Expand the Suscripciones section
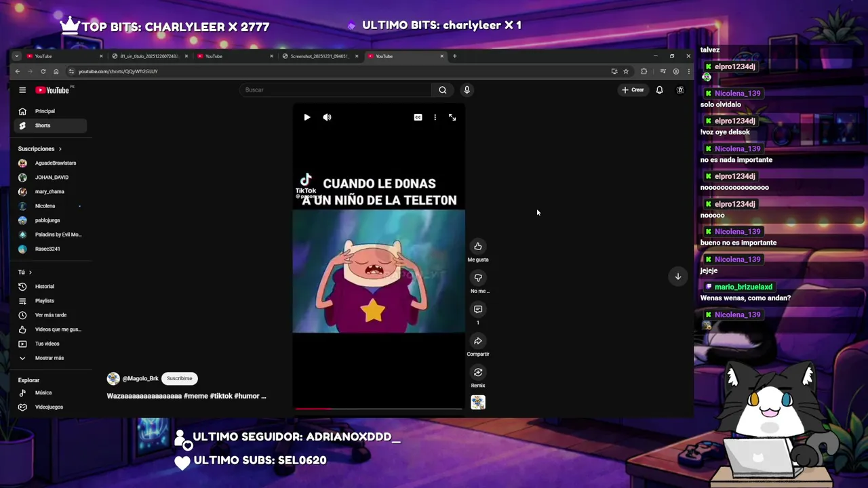The image size is (868, 488). [x=40, y=149]
